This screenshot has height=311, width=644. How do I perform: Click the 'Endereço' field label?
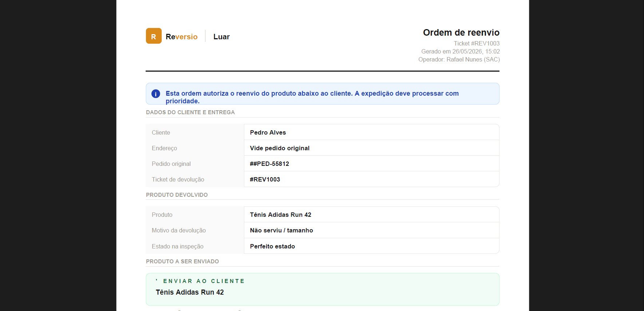[x=165, y=148]
